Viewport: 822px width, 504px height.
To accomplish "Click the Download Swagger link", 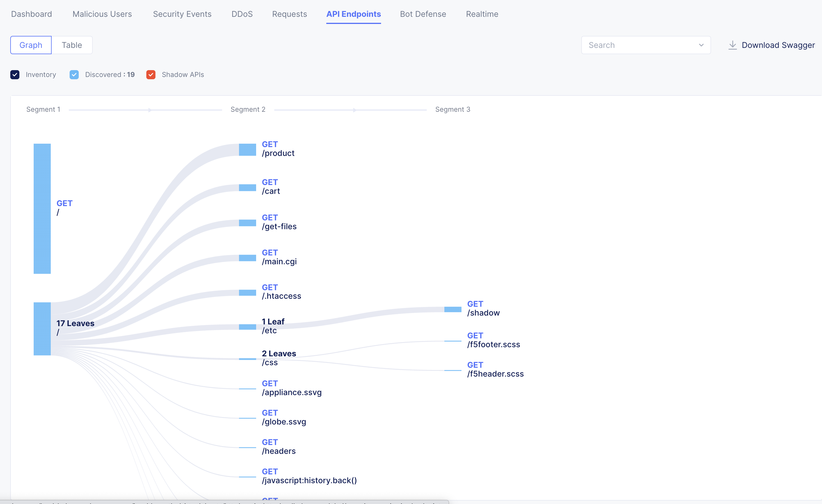I will [x=778, y=45].
